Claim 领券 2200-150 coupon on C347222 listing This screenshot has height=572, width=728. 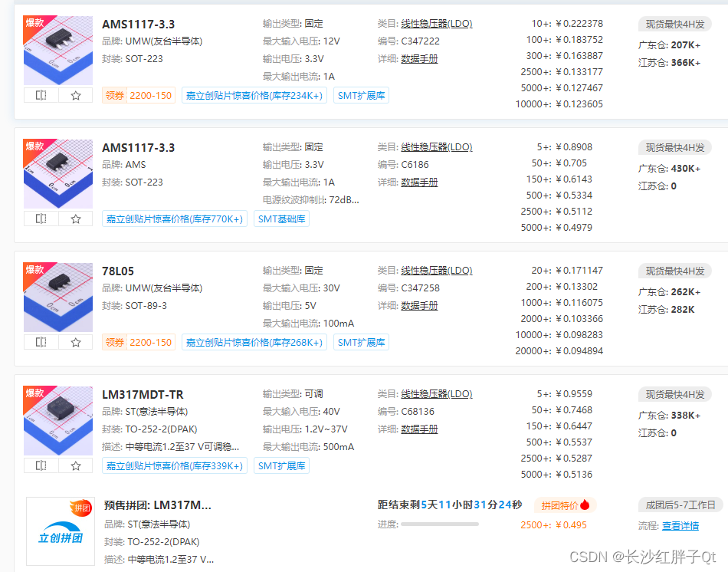(x=139, y=95)
